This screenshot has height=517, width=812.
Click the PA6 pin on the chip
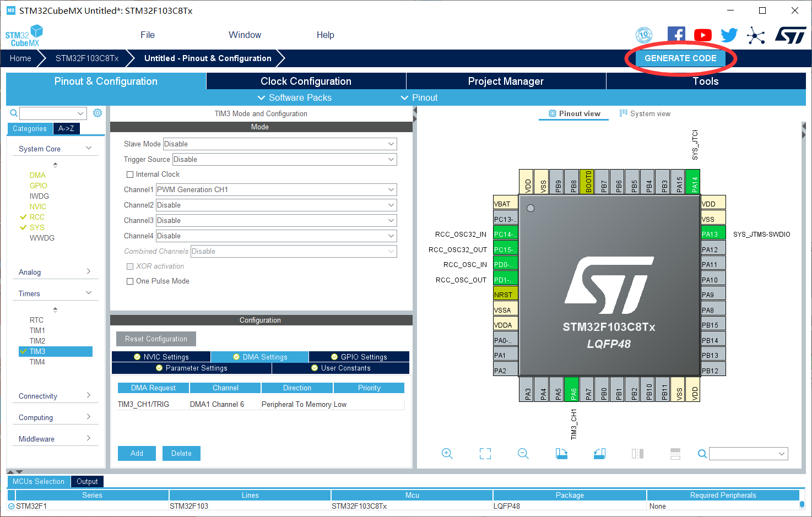pyautogui.click(x=571, y=389)
